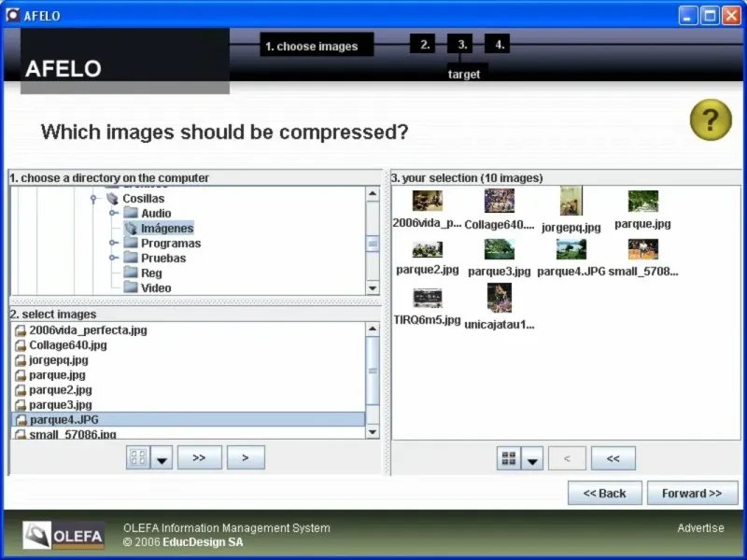
Task: Click the file icon beside Collage640.jpg
Action: point(20,345)
